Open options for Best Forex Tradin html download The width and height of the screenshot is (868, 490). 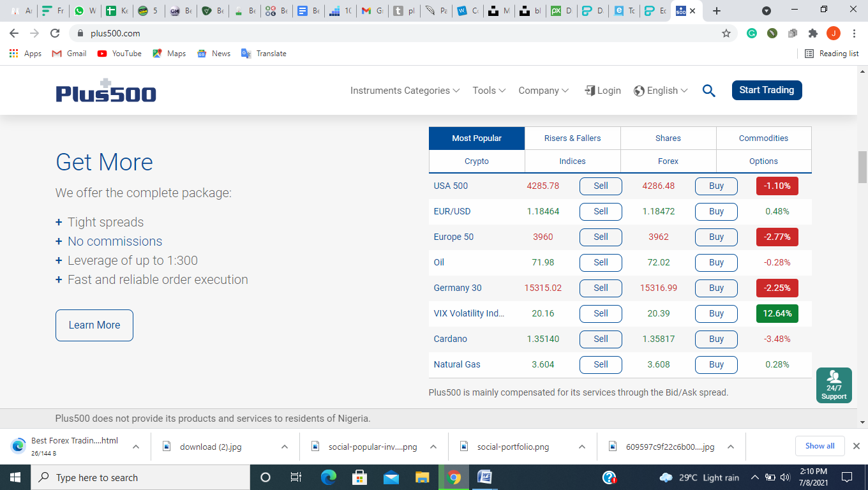tap(135, 447)
